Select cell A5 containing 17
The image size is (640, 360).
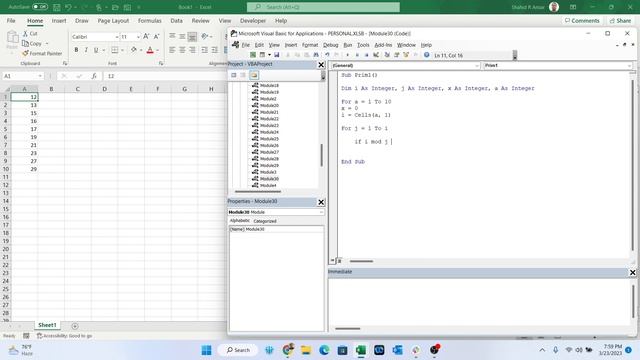pos(24,129)
